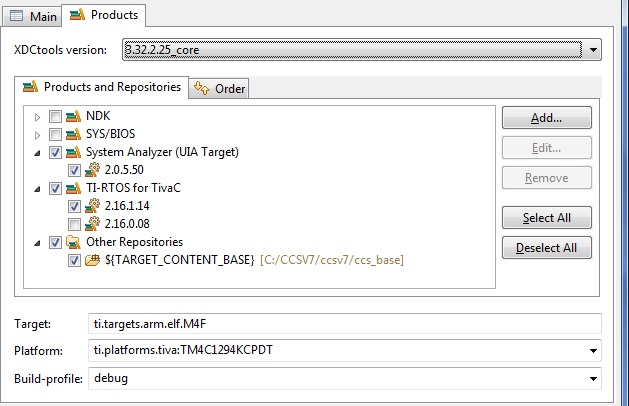Select TI-RTOS for TivaC label
The width and height of the screenshot is (629, 406).
[133, 188]
